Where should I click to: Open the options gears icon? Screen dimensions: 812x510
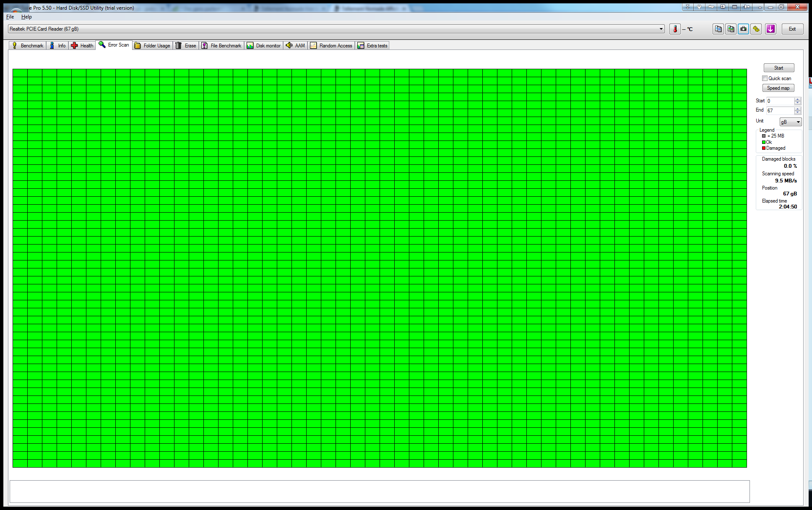tap(756, 29)
